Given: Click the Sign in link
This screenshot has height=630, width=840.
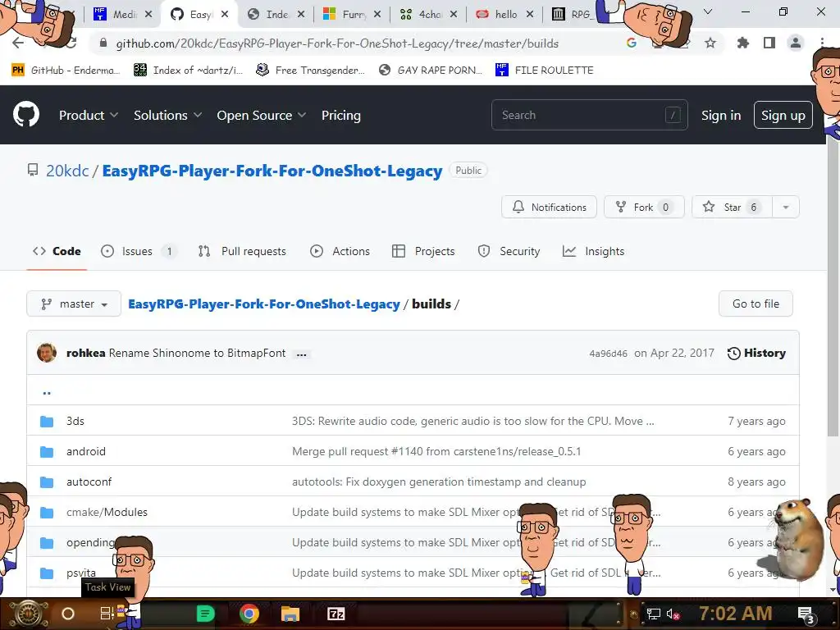Looking at the screenshot, I should click(x=721, y=115).
